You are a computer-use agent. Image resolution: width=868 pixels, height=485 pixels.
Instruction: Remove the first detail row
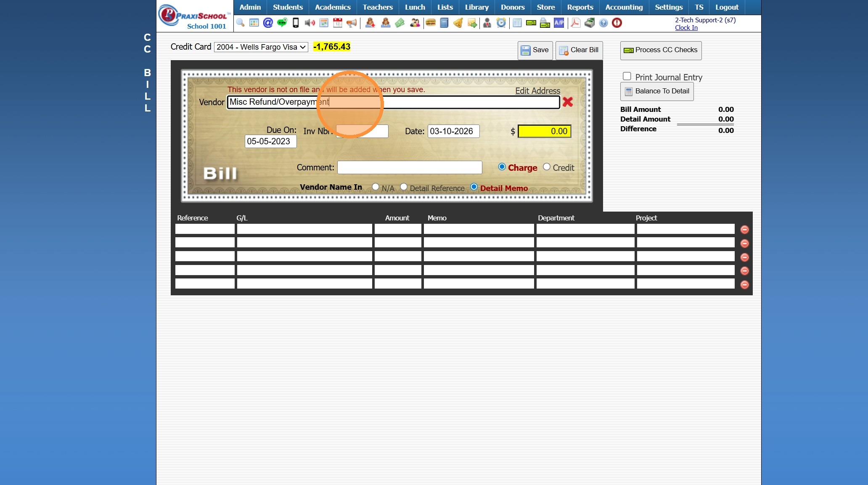tap(744, 229)
